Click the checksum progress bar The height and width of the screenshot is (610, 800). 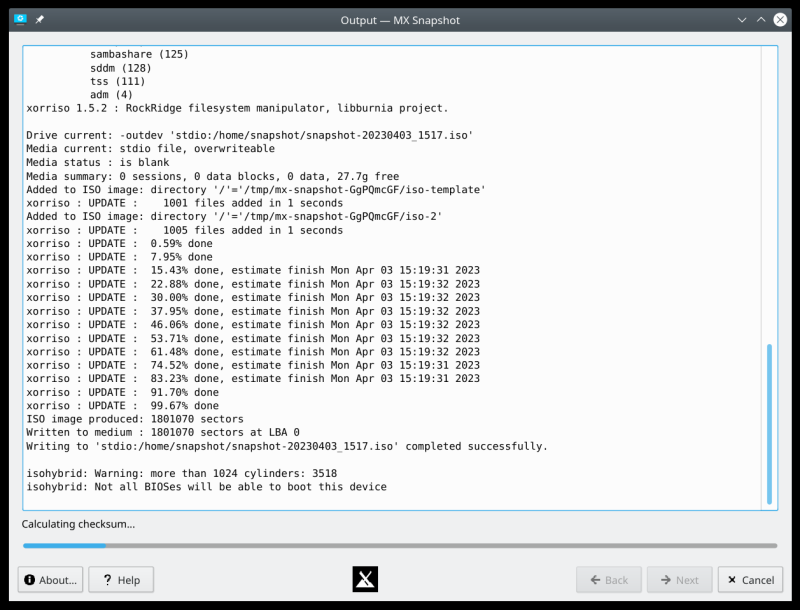[x=400, y=546]
